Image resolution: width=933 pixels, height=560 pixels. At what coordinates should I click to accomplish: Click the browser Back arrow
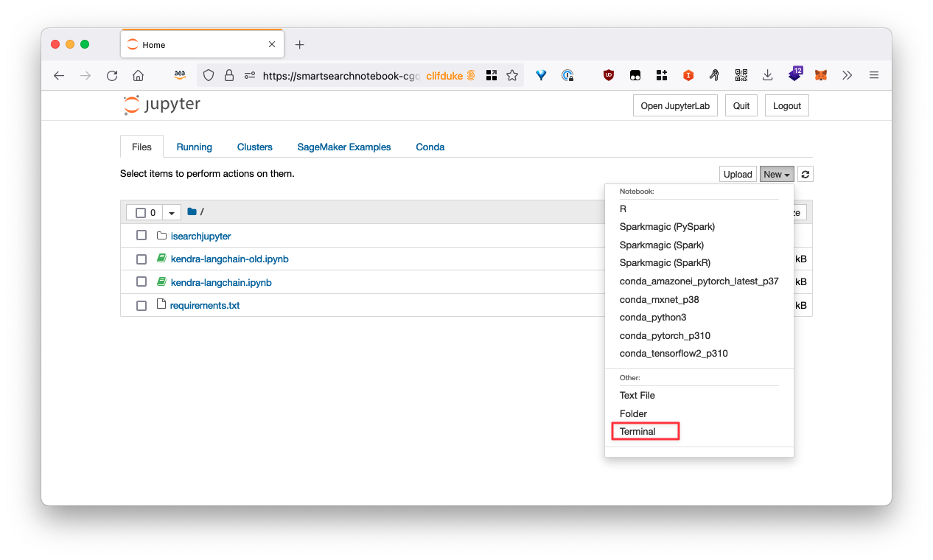(59, 75)
